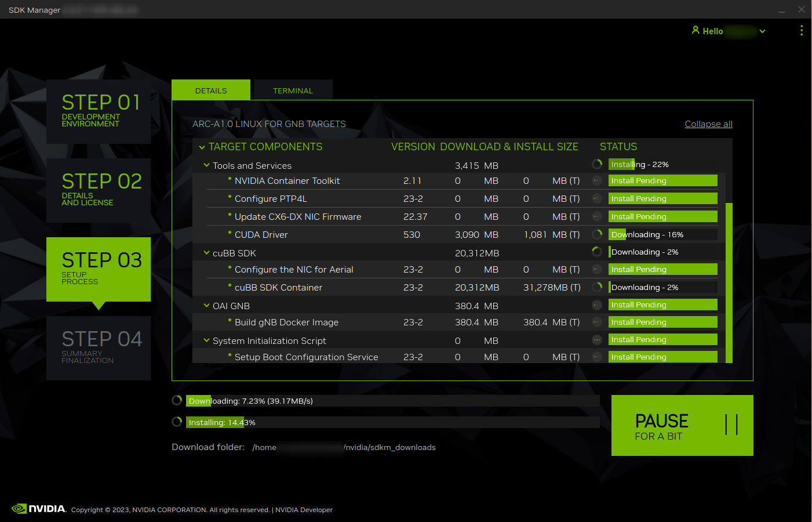The image size is (812, 522).
Task: Collapse the OAI GNB group
Action: [206, 306]
